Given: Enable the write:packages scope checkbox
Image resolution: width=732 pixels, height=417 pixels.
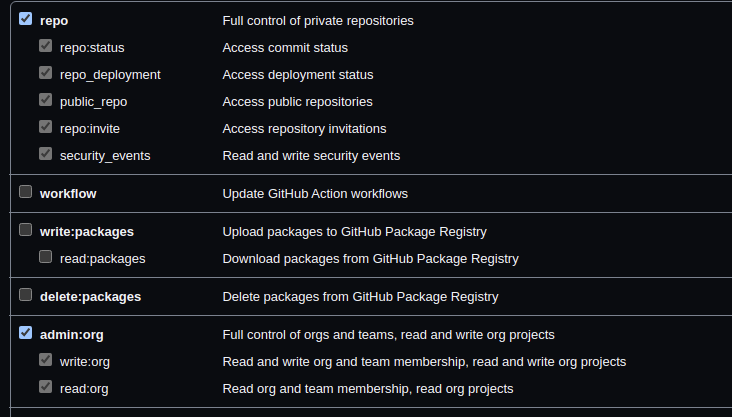Looking at the screenshot, I should click(x=26, y=230).
